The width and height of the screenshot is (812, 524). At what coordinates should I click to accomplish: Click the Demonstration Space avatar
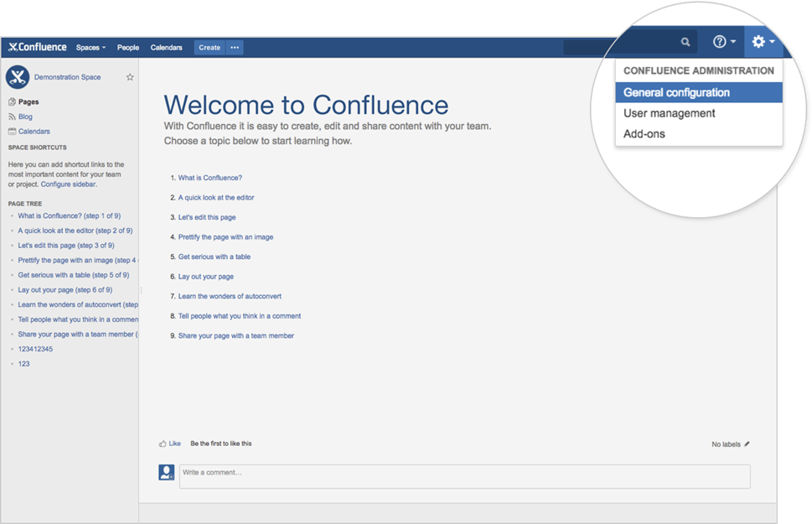[16, 76]
